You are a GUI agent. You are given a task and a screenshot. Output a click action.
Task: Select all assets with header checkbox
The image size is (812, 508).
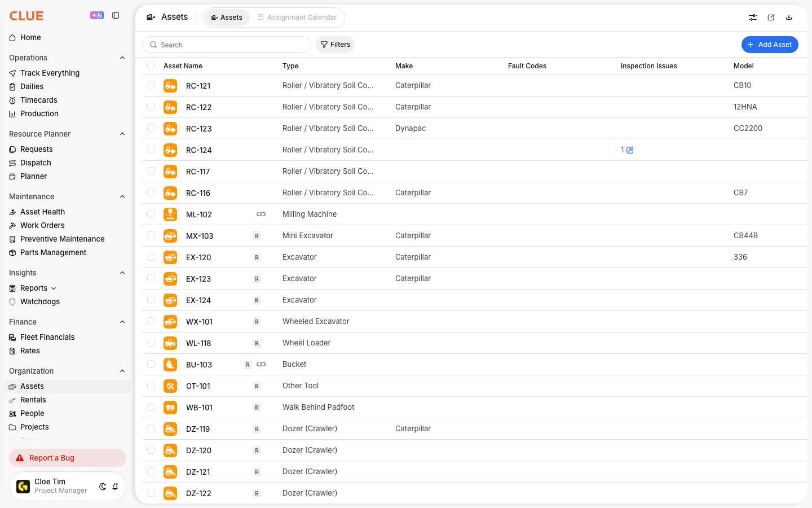pyautogui.click(x=151, y=65)
